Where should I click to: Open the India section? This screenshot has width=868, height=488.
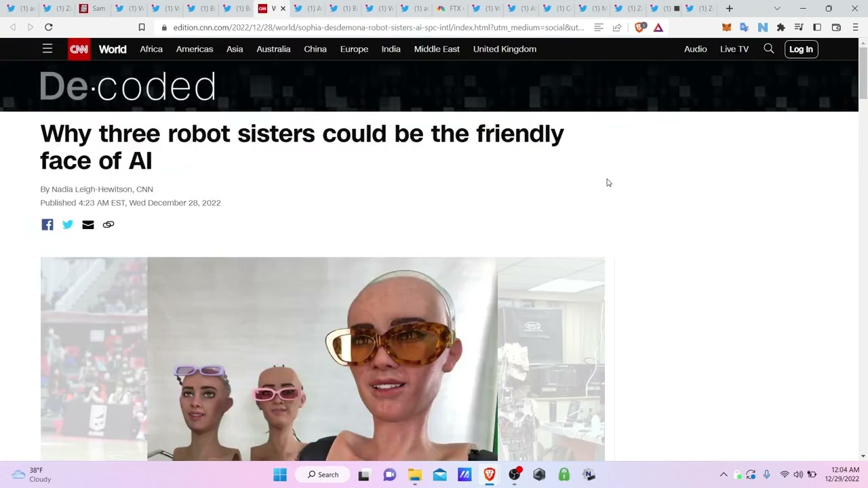tap(391, 49)
